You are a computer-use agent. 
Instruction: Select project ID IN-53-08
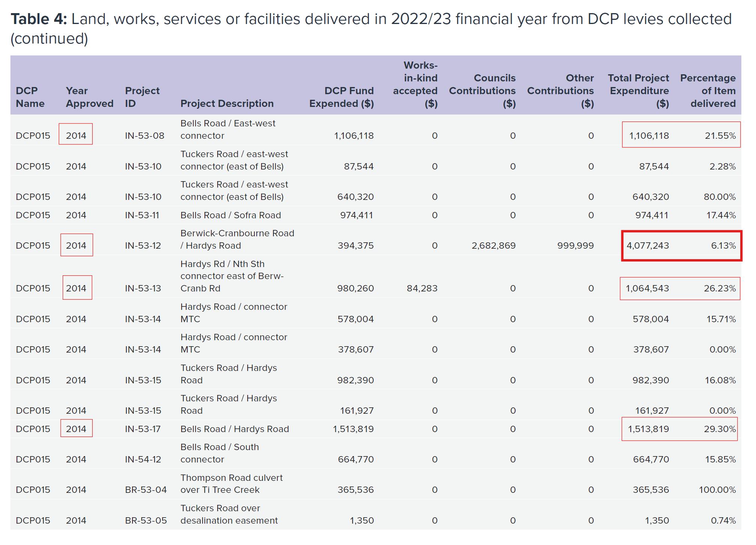coord(144,136)
